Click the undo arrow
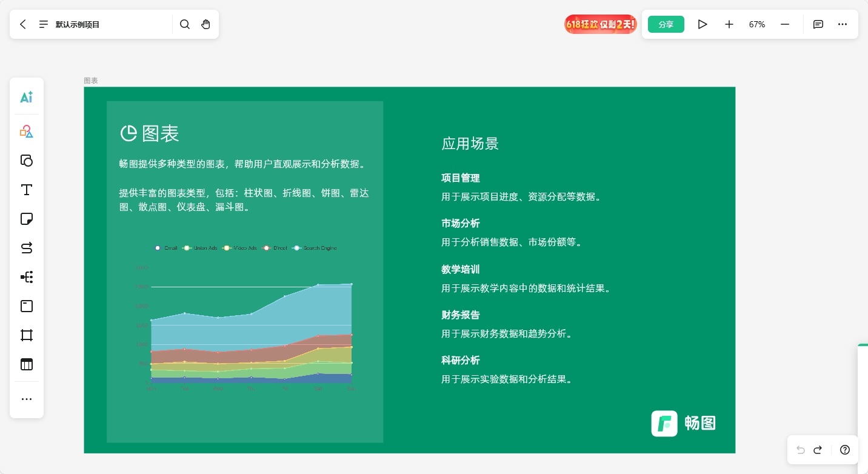This screenshot has width=868, height=474. pos(801,450)
